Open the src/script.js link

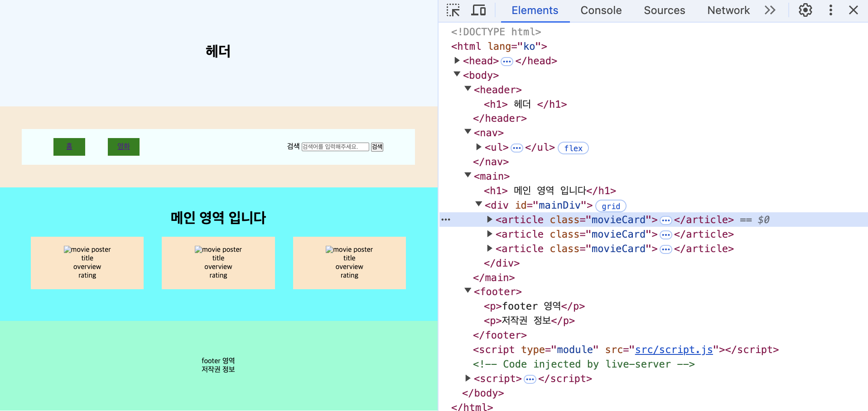674,349
